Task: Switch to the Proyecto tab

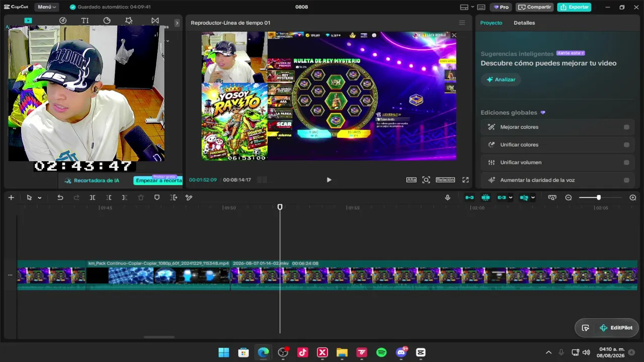Action: (x=491, y=23)
